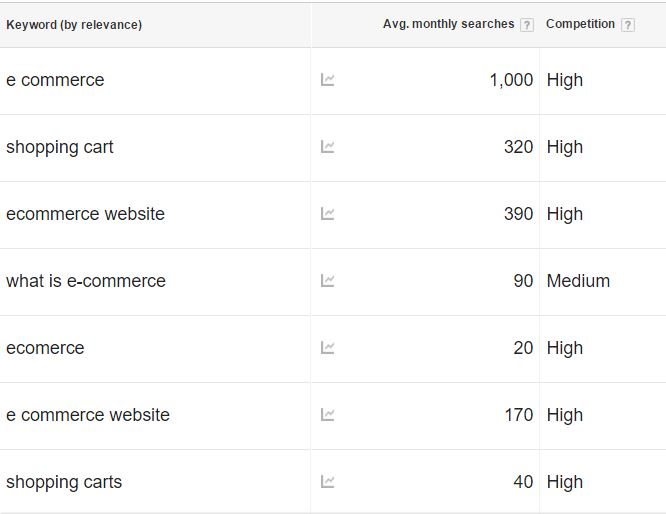
Task: Show search trend chart for 'shopping cart'
Action: pyautogui.click(x=327, y=147)
